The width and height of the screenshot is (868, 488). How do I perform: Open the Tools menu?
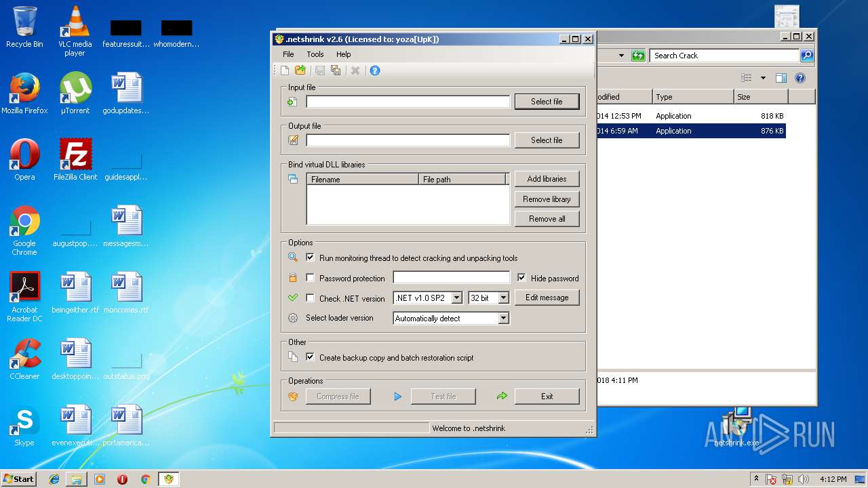(315, 54)
